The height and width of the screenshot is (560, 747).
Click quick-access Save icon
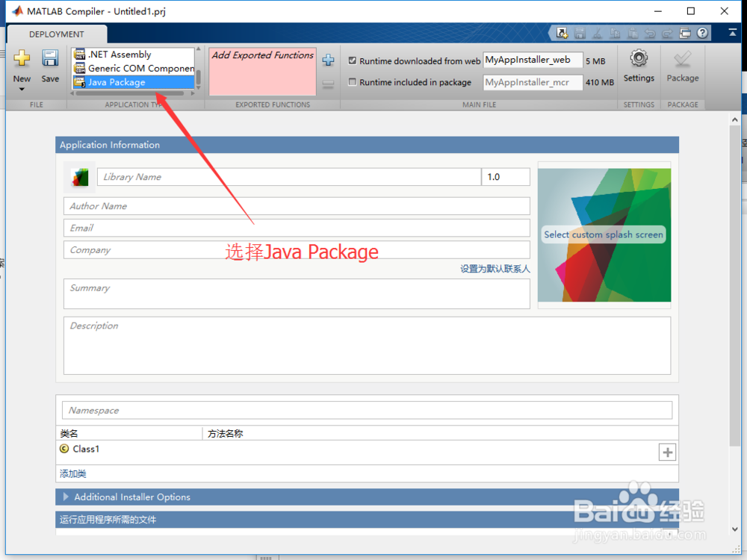pos(580,33)
